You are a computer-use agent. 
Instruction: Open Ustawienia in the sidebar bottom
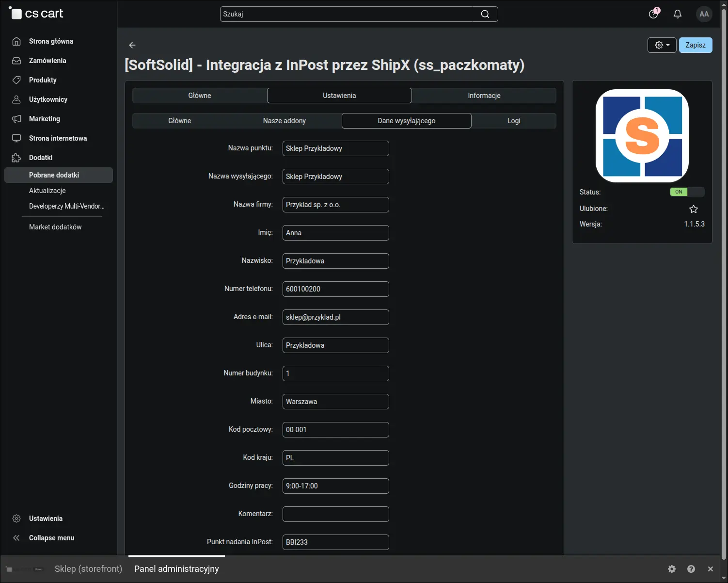(x=46, y=518)
